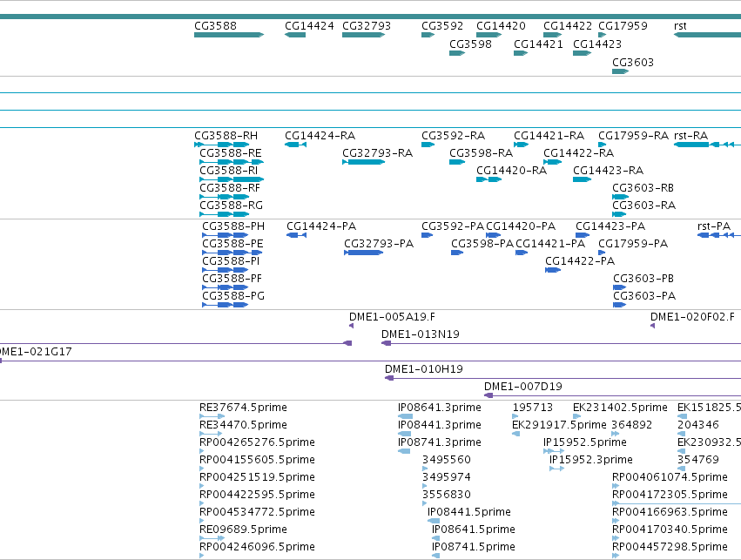Click the CG14424 gene feature
The width and height of the screenshot is (741, 560).
(x=295, y=35)
